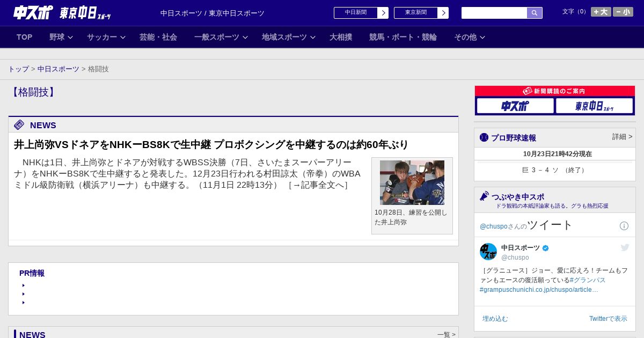644x338 pixels.
Task: Expand the サッカー menu
Action: point(106,37)
